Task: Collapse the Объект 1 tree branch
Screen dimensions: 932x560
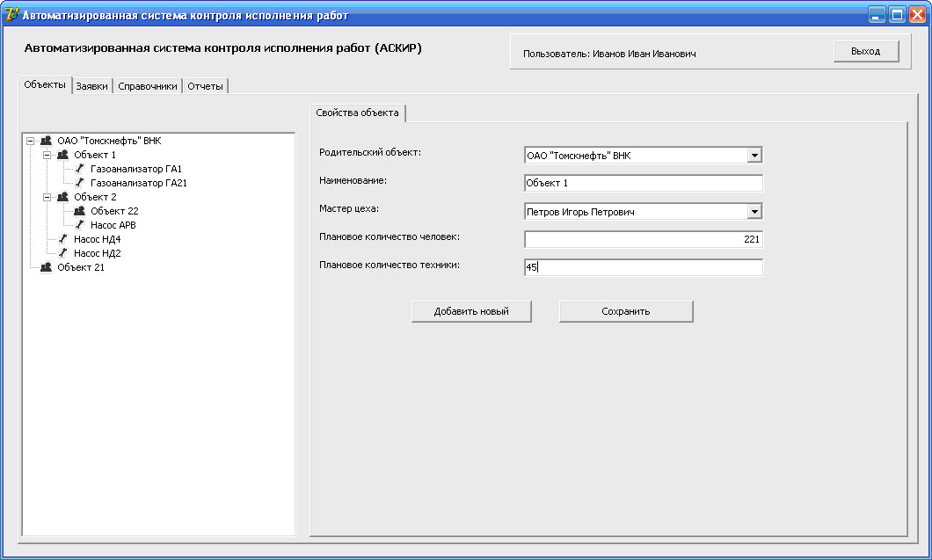Action: pos(47,155)
